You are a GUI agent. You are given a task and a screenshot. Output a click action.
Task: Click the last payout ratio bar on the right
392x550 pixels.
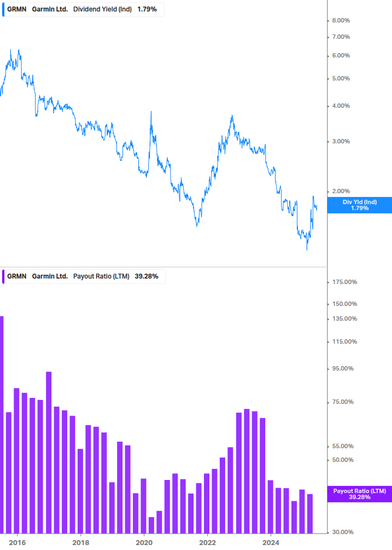point(310,514)
